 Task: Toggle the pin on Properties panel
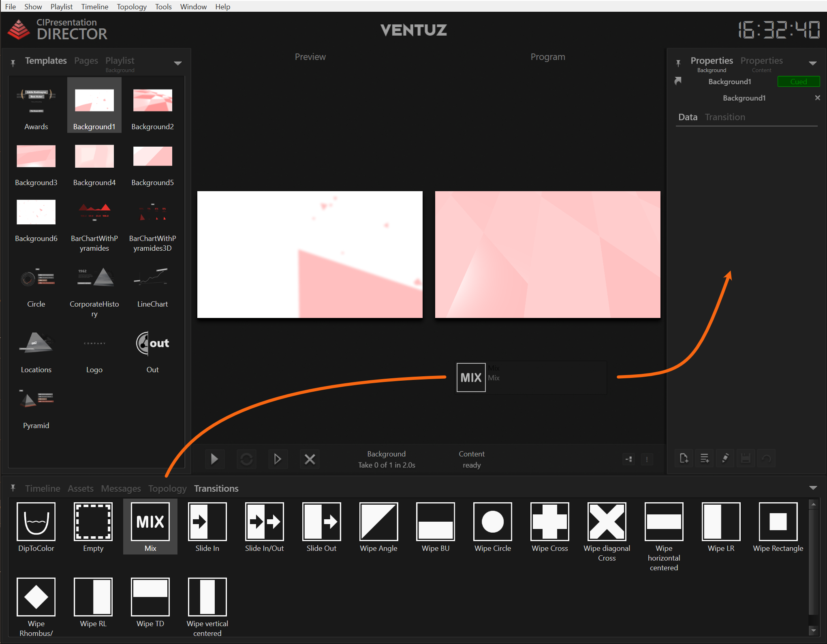pyautogui.click(x=678, y=63)
